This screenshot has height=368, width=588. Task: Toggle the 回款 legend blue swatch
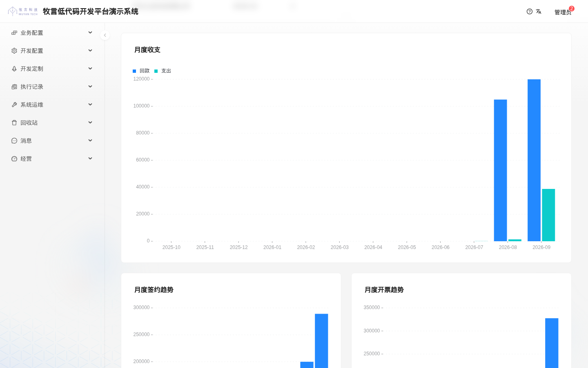pyautogui.click(x=134, y=71)
